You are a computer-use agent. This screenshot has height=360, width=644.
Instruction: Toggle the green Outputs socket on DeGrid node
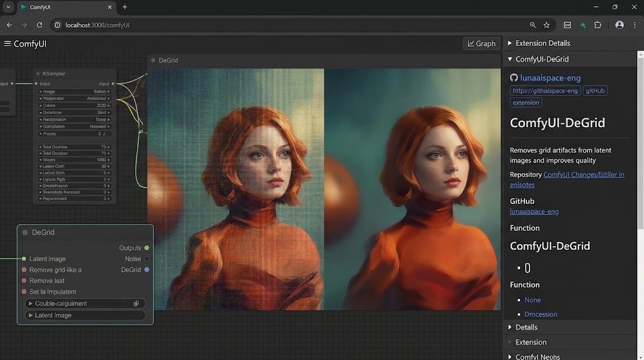[147, 248]
